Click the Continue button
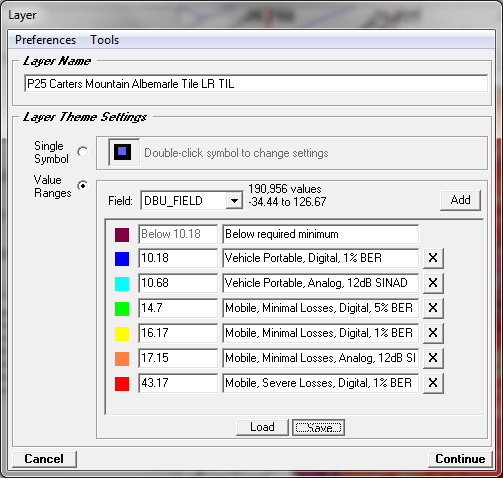503x478 pixels. [460, 459]
